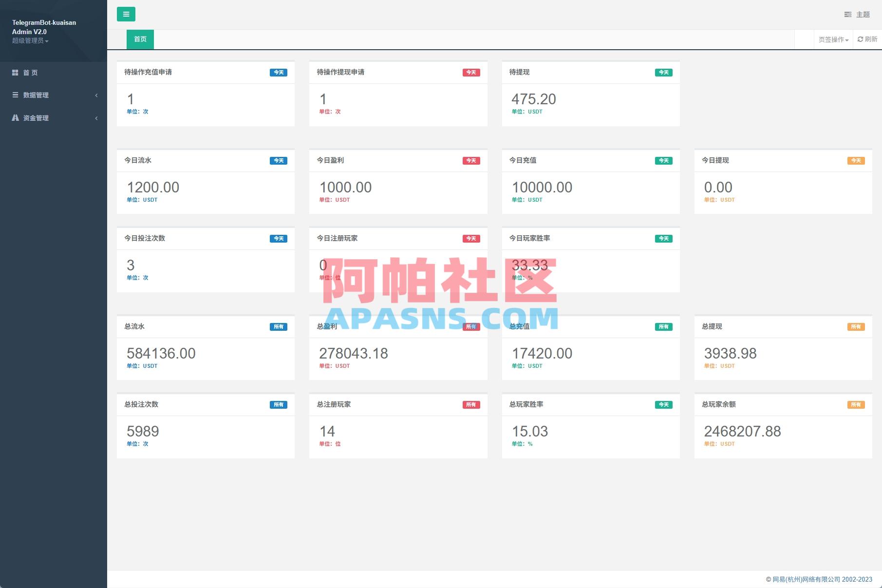Click the 刷新 refresh button
The width and height of the screenshot is (882, 588).
866,39
